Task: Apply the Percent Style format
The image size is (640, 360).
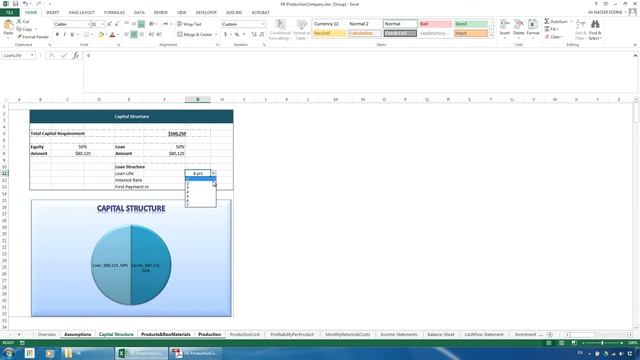Action: point(237,35)
